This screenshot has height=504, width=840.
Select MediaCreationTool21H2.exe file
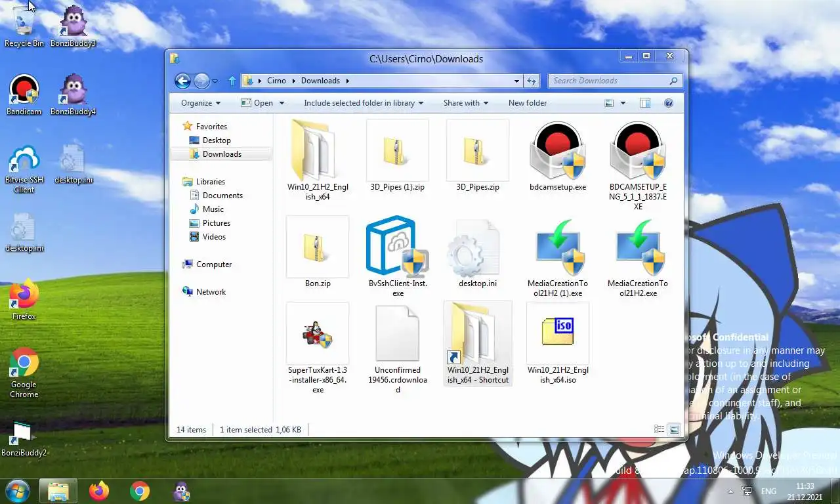638,257
